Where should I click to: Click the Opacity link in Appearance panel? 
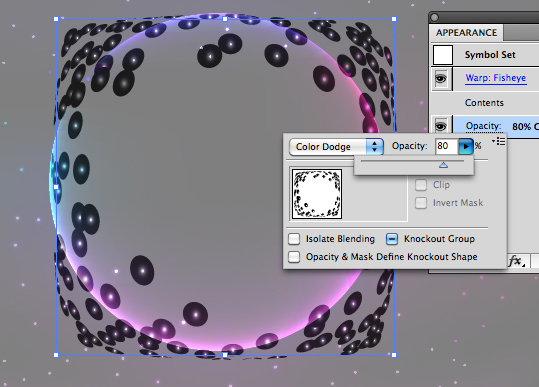(x=484, y=126)
